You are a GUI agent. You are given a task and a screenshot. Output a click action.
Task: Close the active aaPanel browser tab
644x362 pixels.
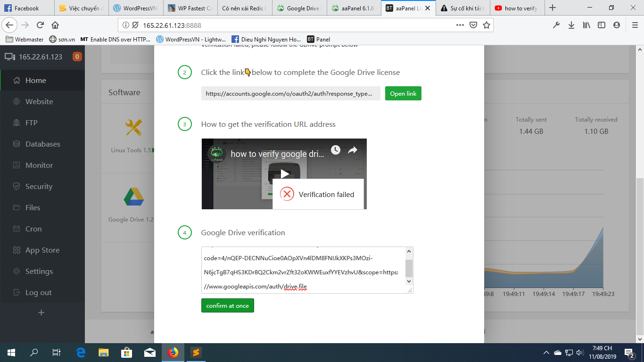coord(427,8)
